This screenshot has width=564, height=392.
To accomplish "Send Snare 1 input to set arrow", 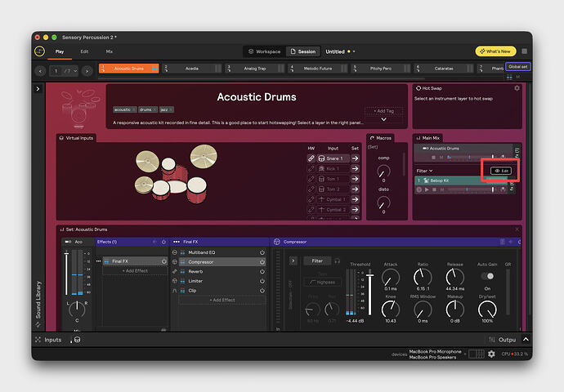I will (x=355, y=158).
